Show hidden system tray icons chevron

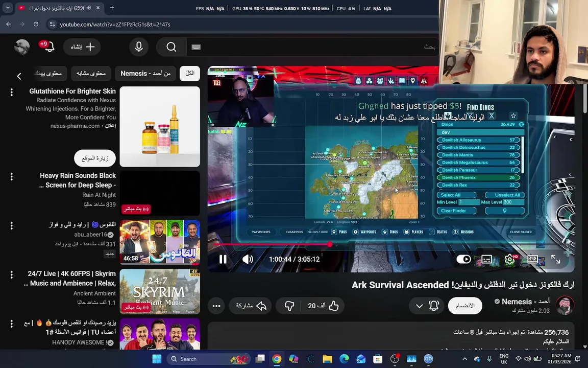pyautogui.click(x=464, y=359)
